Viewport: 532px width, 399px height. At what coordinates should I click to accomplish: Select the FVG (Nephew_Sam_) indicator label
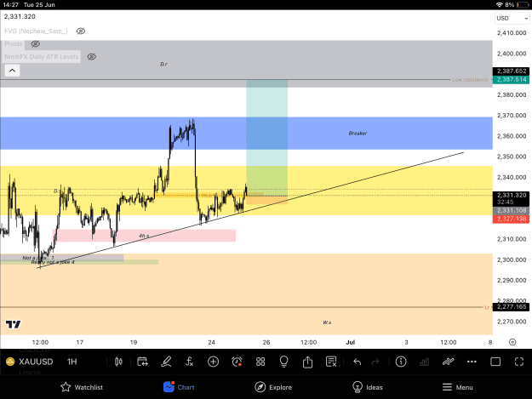click(36, 31)
